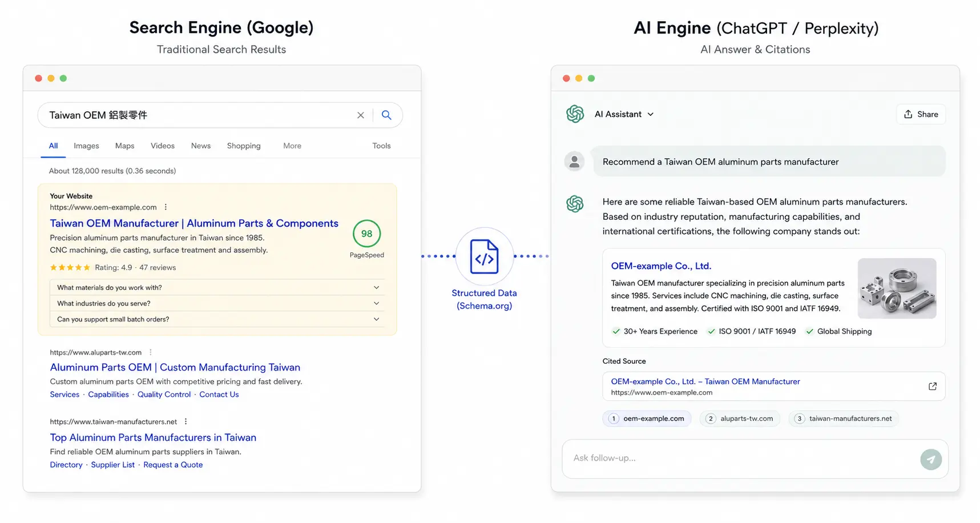The image size is (980, 523).
Task: Click the green dot in the AI Engine window
Action: click(591, 78)
